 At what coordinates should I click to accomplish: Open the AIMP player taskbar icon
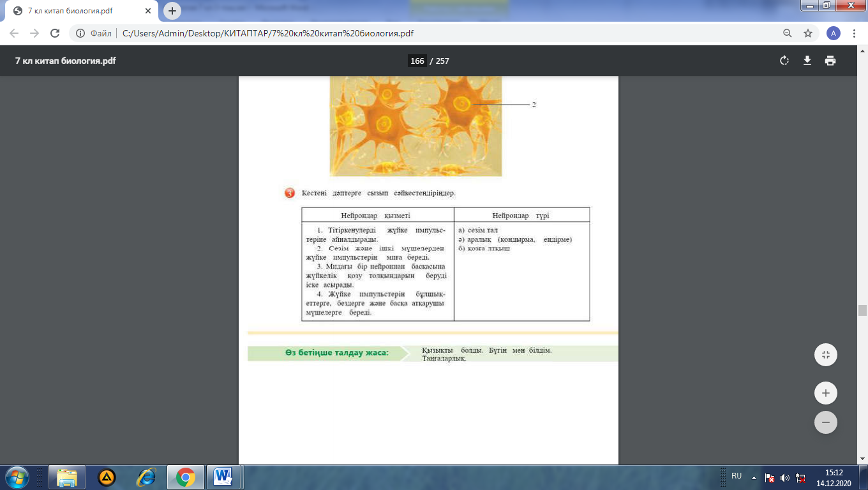click(107, 477)
